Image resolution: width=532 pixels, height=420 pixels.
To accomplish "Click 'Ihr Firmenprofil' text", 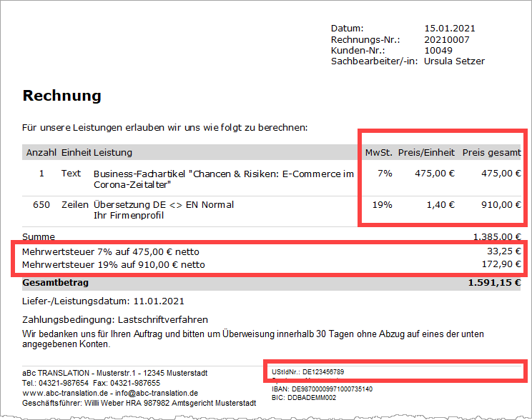I will click(129, 216).
